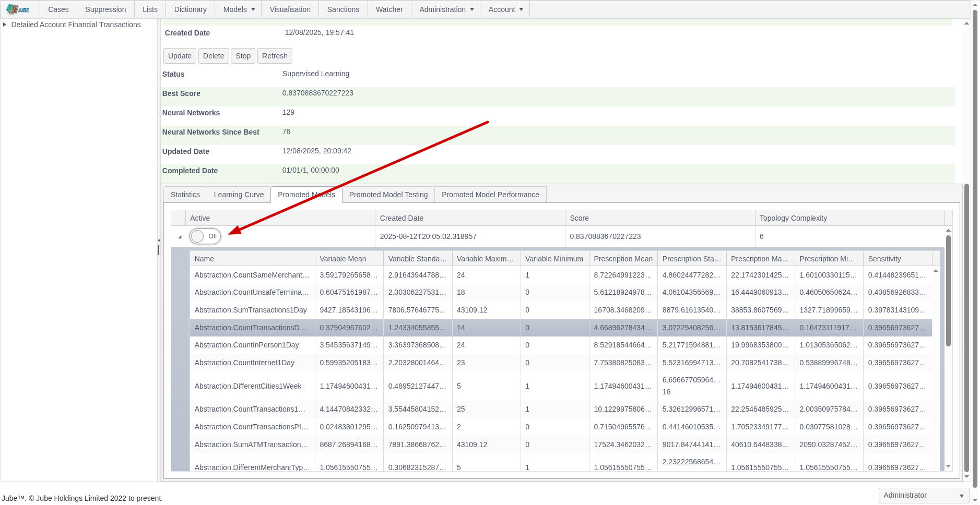Expand Detailed Account Financial Transactions tree node
980x505 pixels.
[x=5, y=25]
